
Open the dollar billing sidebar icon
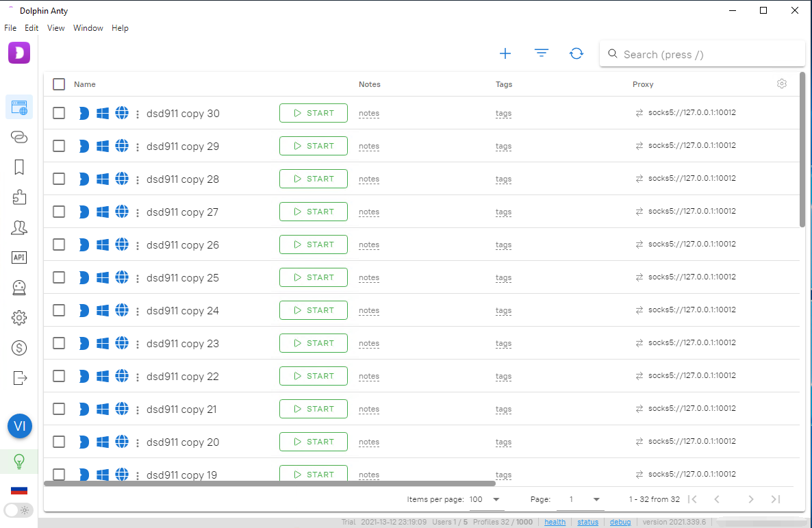pyautogui.click(x=19, y=348)
